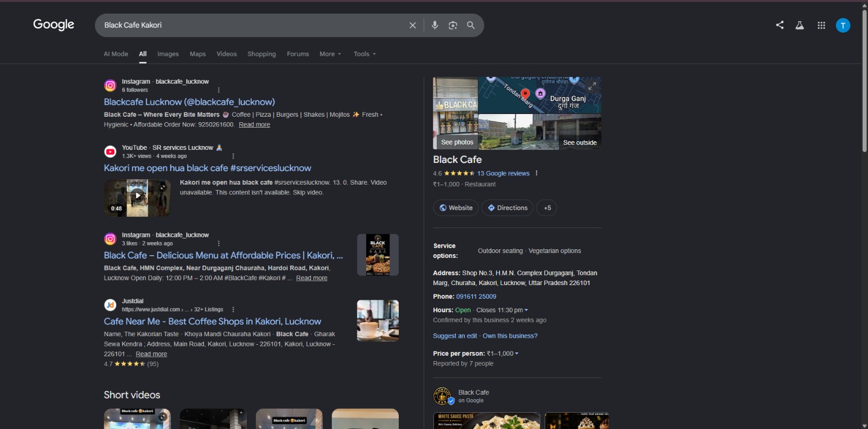
Task: Show the +5 more actions
Action: point(547,208)
